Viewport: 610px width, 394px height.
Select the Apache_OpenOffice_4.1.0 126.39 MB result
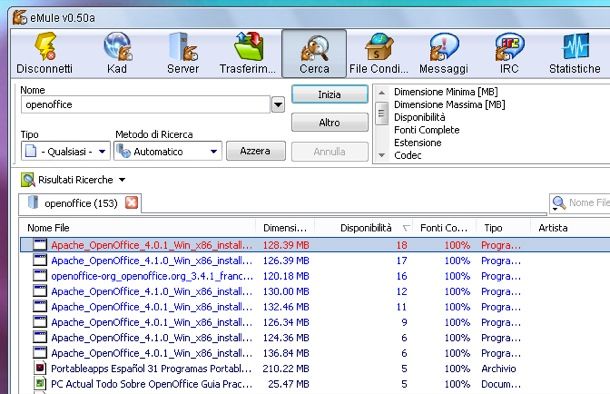pyautogui.click(x=315, y=260)
